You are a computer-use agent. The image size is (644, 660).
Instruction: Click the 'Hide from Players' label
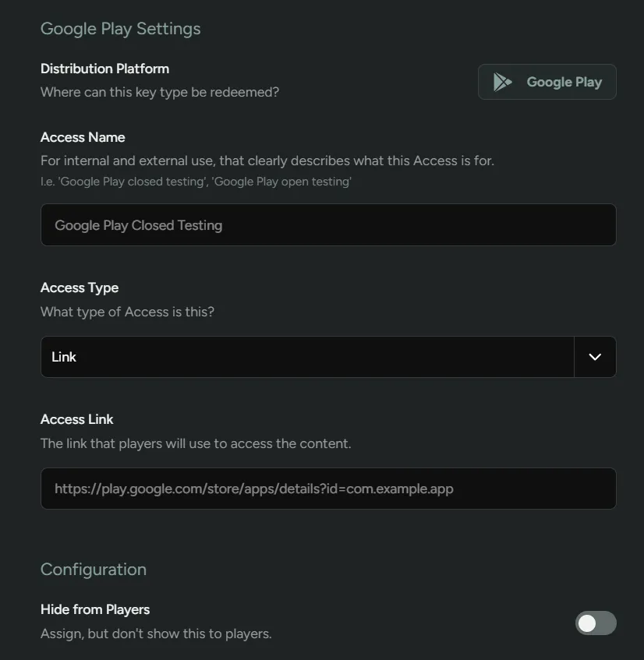click(95, 609)
